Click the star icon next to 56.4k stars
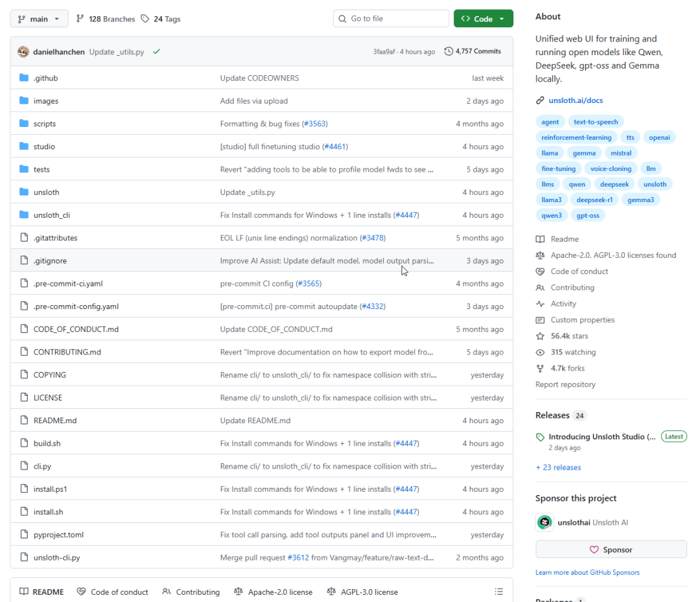 click(x=540, y=336)
